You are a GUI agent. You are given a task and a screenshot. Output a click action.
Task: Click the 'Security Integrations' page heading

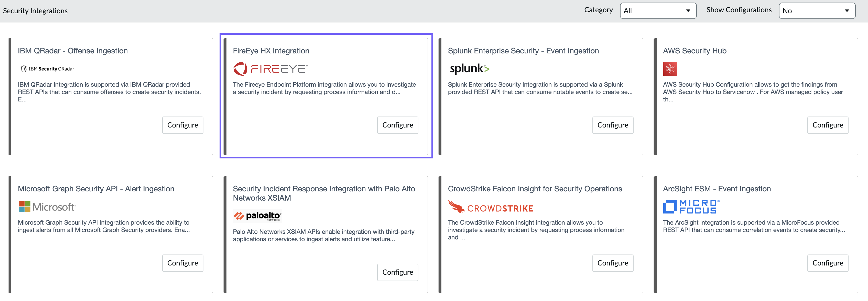[x=35, y=11]
